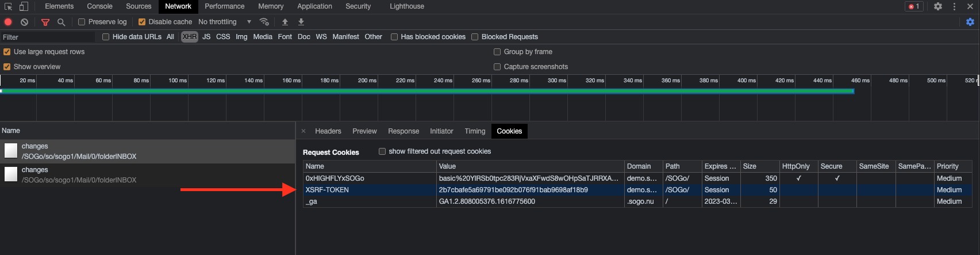Toggle the network filter funnel icon
This screenshot has height=255, width=980.
(x=45, y=22)
